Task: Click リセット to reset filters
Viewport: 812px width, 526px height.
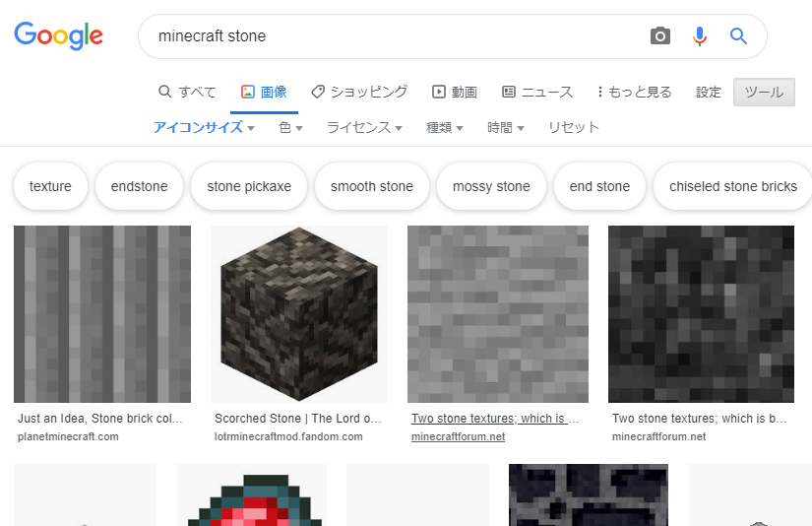Action: pos(574,127)
